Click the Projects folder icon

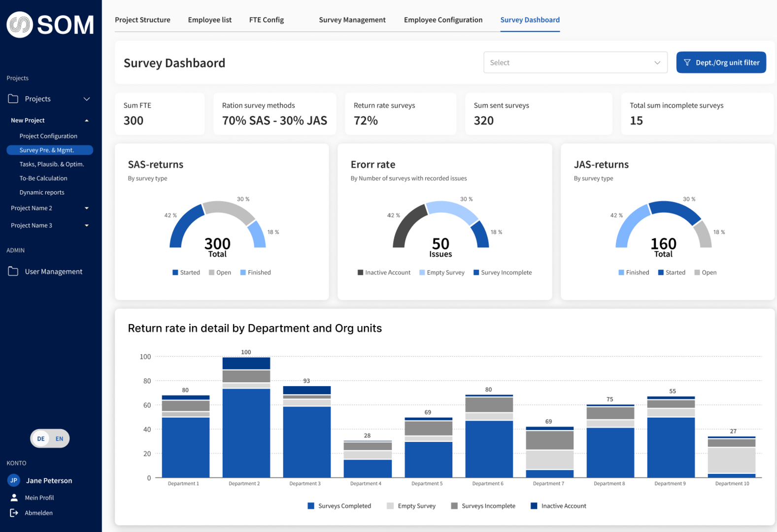pos(13,99)
